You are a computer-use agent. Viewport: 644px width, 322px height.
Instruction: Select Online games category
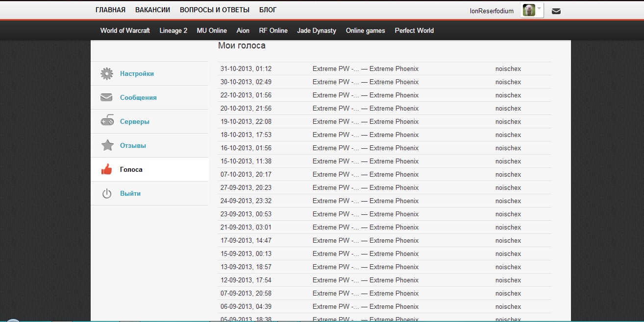coord(366,30)
